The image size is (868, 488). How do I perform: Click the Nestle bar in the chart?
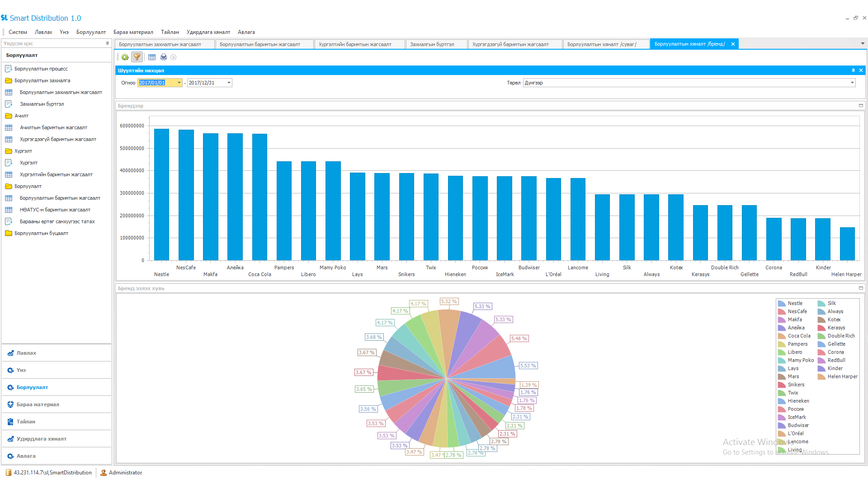pos(161,195)
